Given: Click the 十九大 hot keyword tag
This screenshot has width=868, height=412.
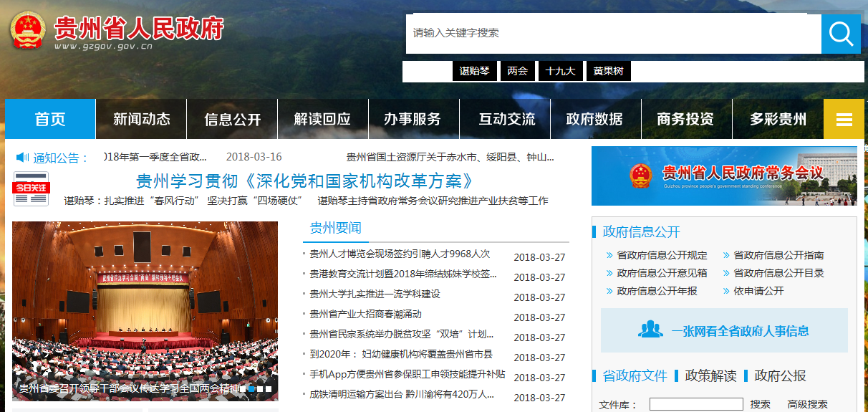Looking at the screenshot, I should point(560,72).
